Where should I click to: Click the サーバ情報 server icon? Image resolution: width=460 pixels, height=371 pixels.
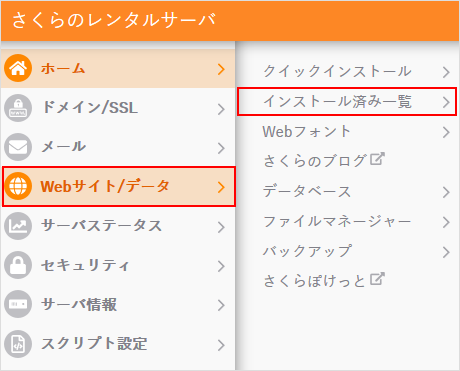coord(18,304)
